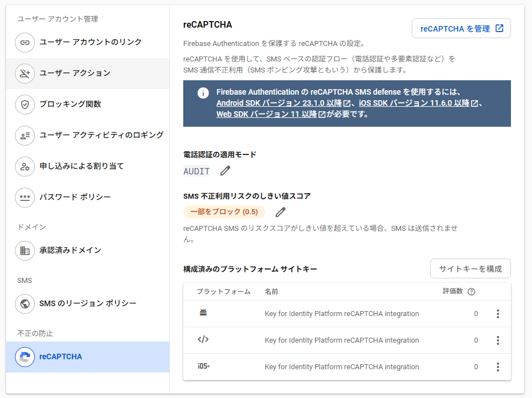Edit the AUDIT enforcement mode with the pencil icon
The height and width of the screenshot is (398, 532).
225,170
